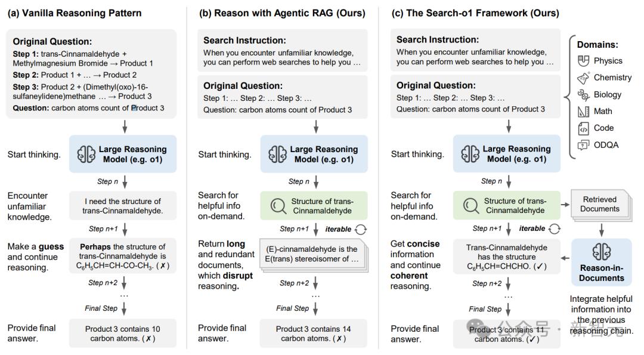Click the 'Product 3 contains 14 carbon atoms' box
Screen dimensions: 644x355
314,334
